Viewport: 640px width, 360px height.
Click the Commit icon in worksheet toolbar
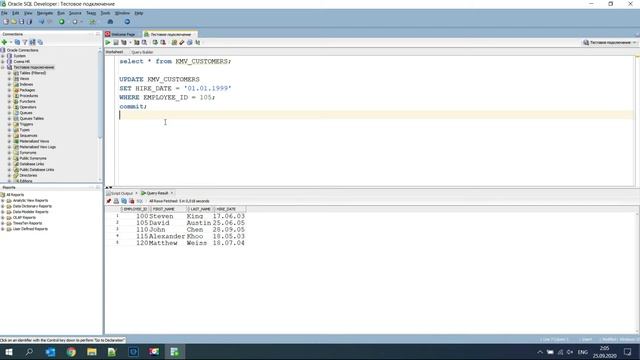click(x=155, y=42)
